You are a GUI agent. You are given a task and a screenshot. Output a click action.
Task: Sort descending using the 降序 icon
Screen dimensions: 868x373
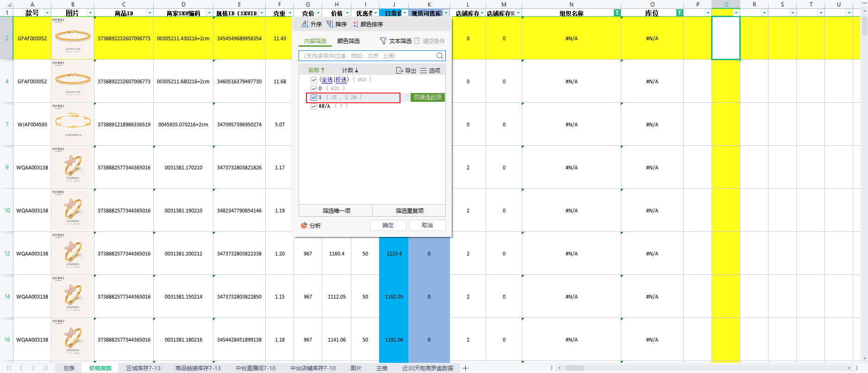point(330,24)
